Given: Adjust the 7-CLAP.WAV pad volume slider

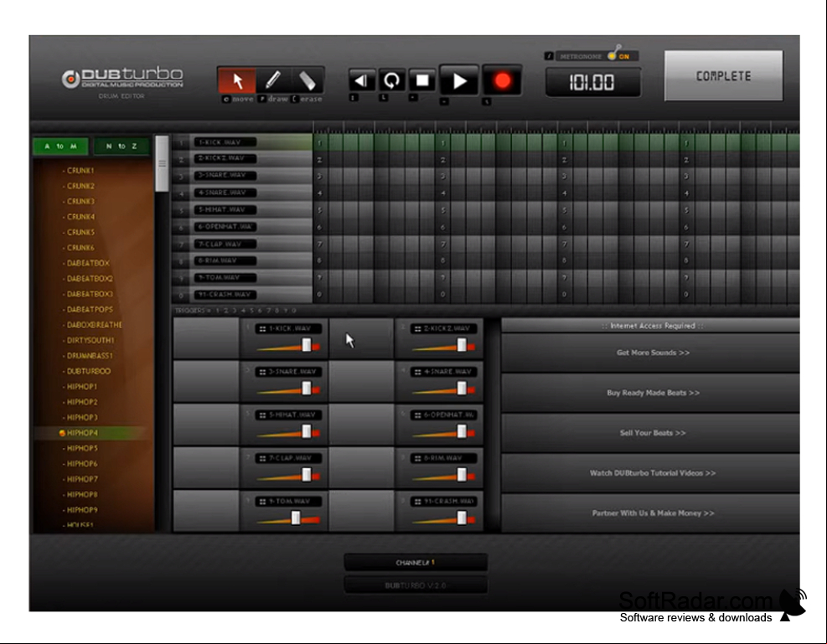Looking at the screenshot, I should tap(306, 475).
